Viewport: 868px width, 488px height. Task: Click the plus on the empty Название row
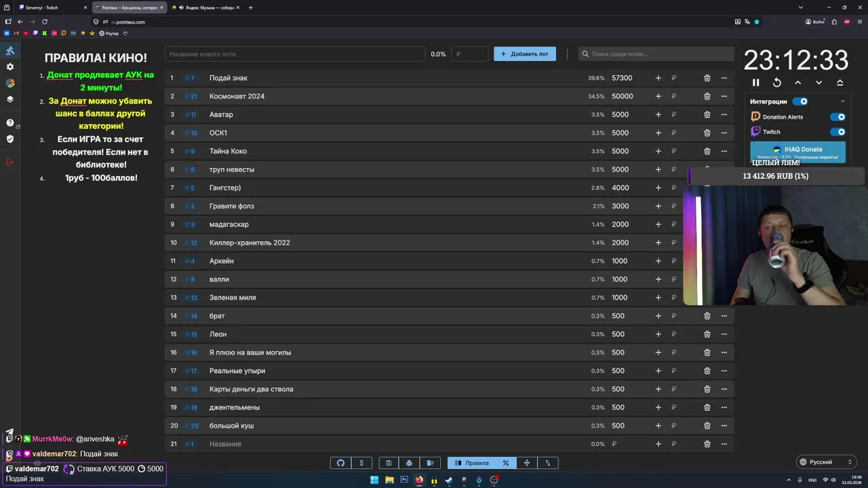point(658,444)
